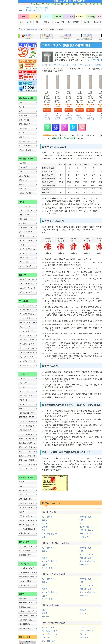
Task: Open 個人情報保護方針 sidebar item
Action: [27, 624]
